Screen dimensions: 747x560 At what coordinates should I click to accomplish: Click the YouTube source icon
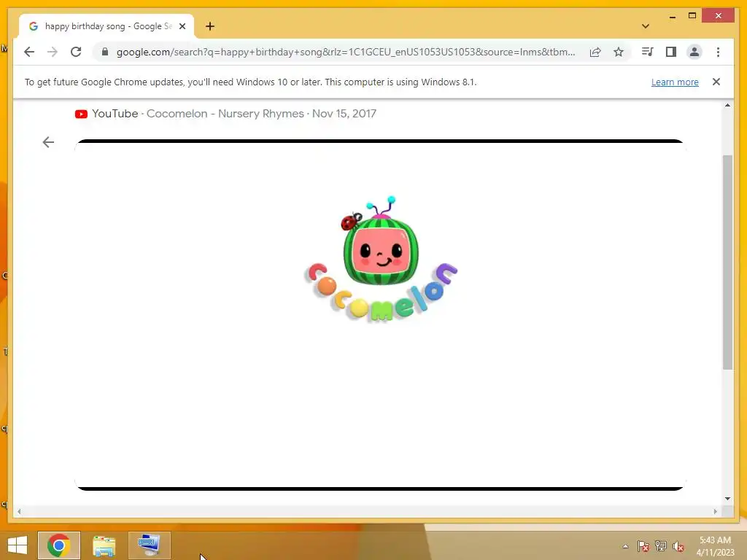tap(81, 114)
